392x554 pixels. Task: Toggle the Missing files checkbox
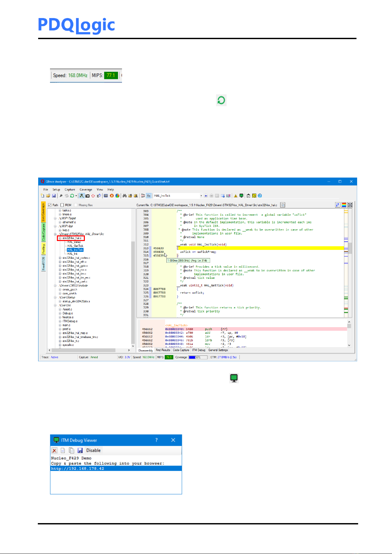point(76,205)
